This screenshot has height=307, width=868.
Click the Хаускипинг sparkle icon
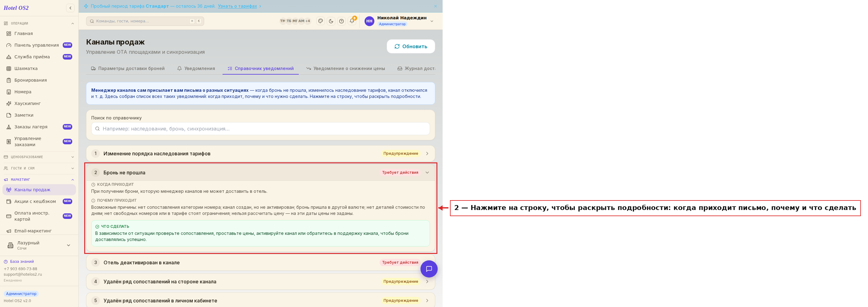pos(9,104)
